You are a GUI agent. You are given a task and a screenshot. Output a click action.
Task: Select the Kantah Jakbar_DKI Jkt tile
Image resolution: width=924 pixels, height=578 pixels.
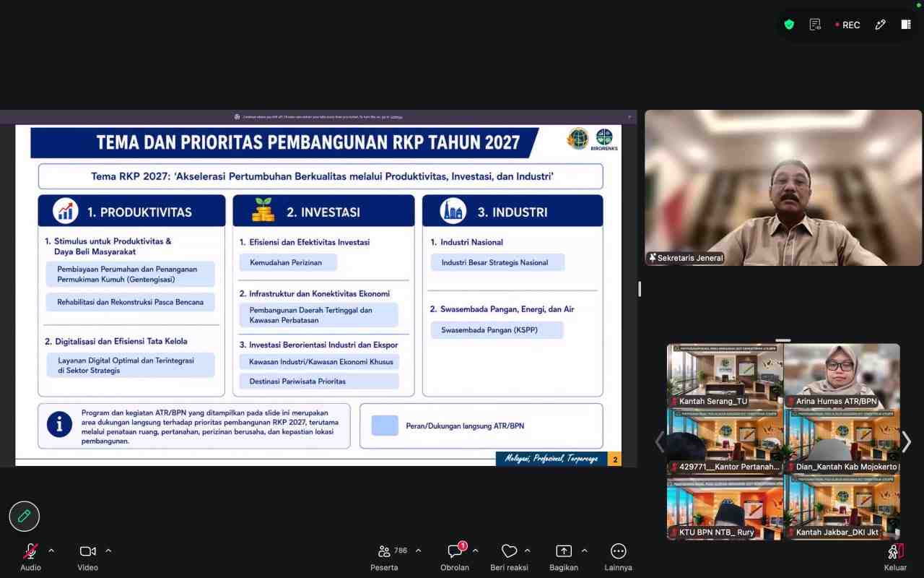click(842, 508)
